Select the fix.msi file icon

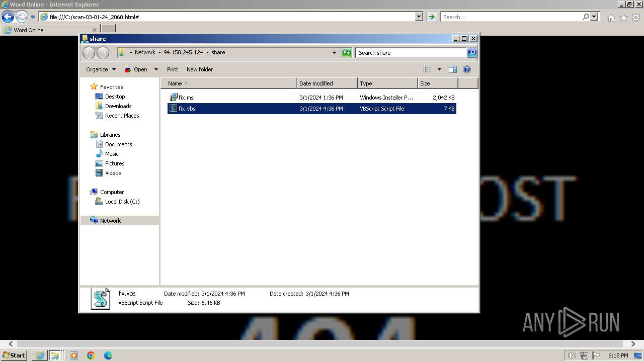point(173,97)
